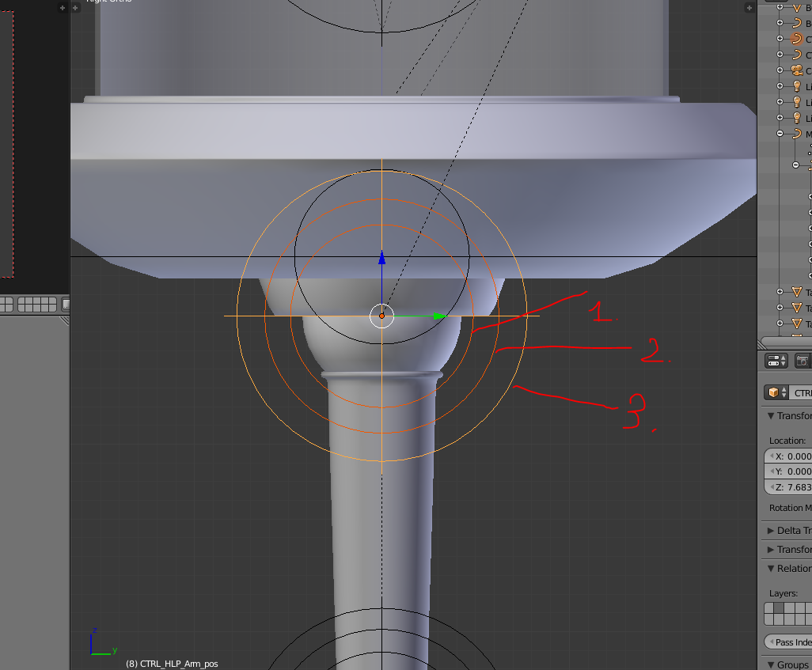Open the render camera properties tab
The height and width of the screenshot is (670, 812).
point(803,361)
